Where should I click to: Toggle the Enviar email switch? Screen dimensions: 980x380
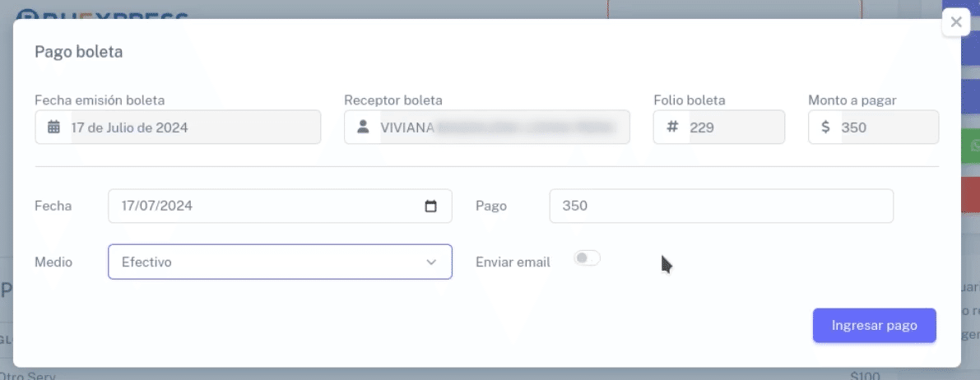coord(587,257)
